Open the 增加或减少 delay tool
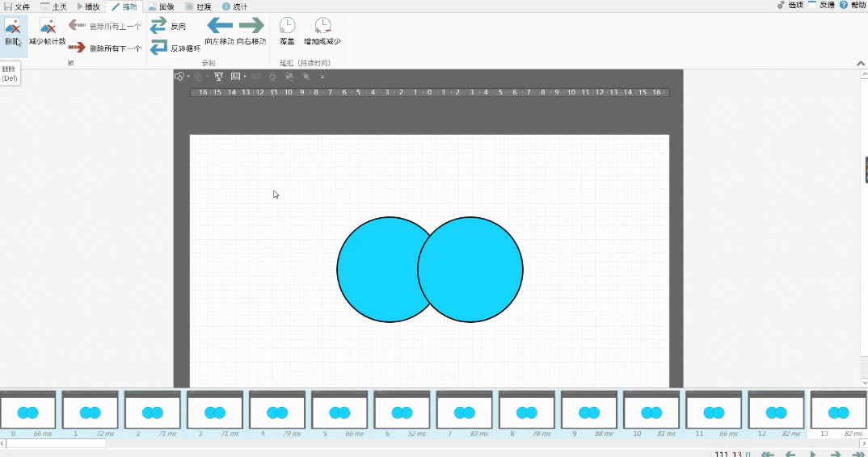 click(x=322, y=32)
